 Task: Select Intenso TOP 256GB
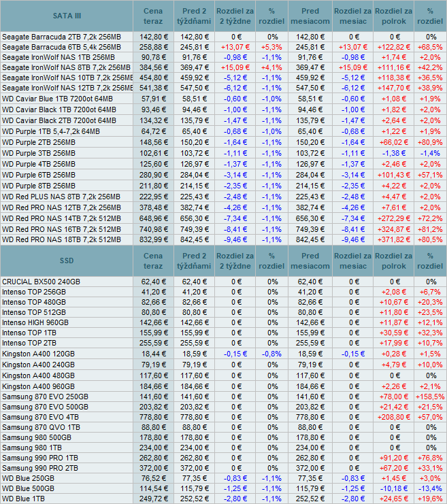coord(34,292)
